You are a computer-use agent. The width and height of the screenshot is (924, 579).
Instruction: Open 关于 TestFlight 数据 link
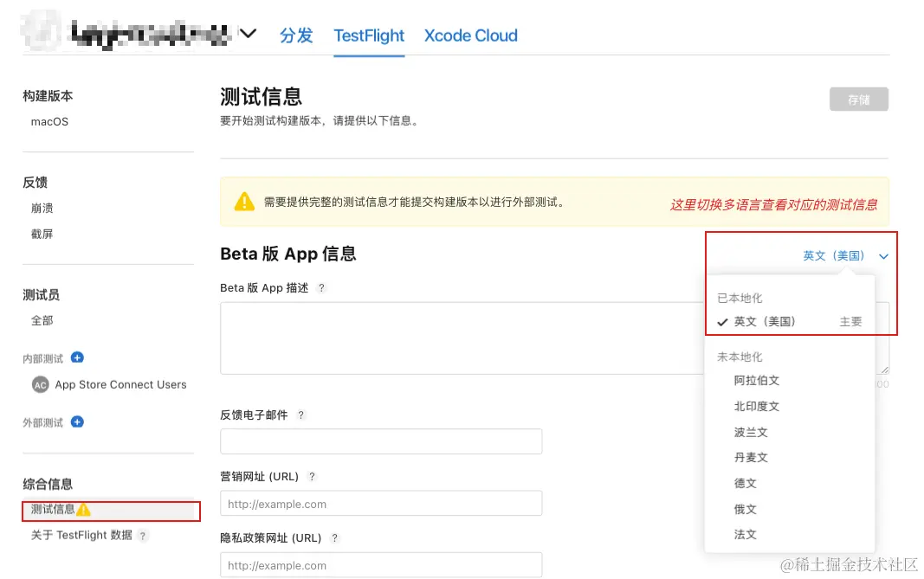pyautogui.click(x=81, y=535)
